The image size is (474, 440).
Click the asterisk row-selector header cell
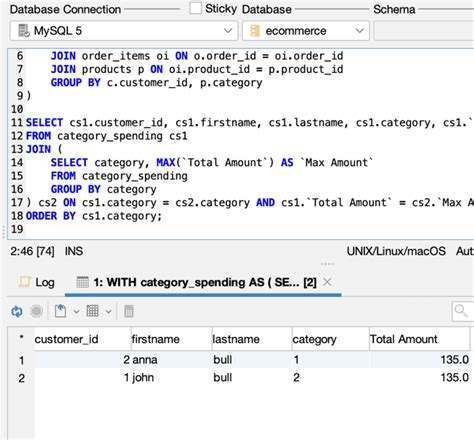[x=21, y=339]
